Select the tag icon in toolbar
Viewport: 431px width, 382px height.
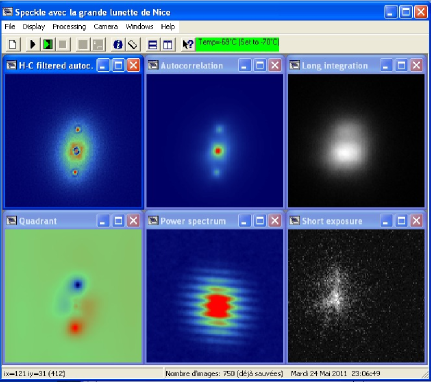(x=133, y=44)
